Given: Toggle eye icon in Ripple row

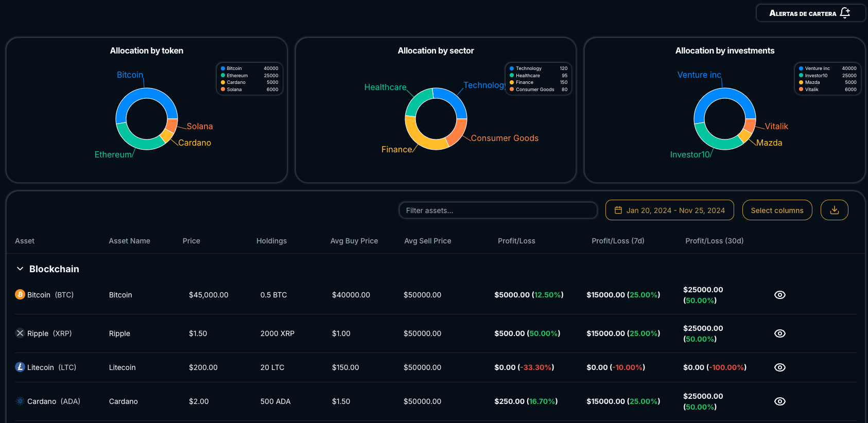Looking at the screenshot, I should pos(780,333).
